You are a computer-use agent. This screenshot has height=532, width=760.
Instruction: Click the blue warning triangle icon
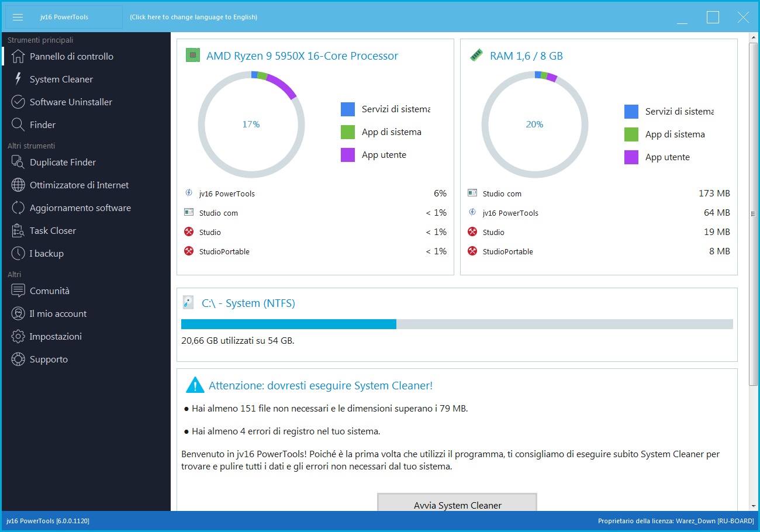point(195,385)
